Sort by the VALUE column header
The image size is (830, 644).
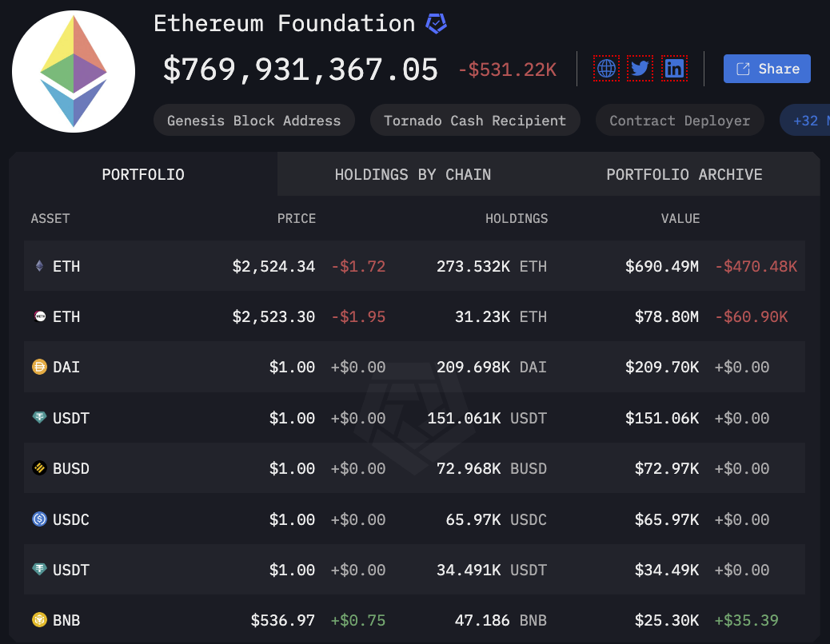point(680,218)
